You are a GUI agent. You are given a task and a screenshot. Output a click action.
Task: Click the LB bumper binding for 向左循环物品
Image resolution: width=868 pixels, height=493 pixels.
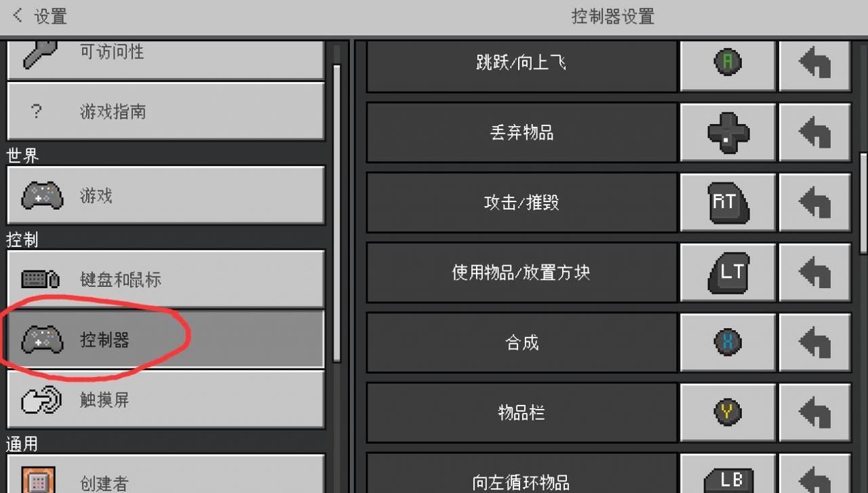tap(728, 473)
